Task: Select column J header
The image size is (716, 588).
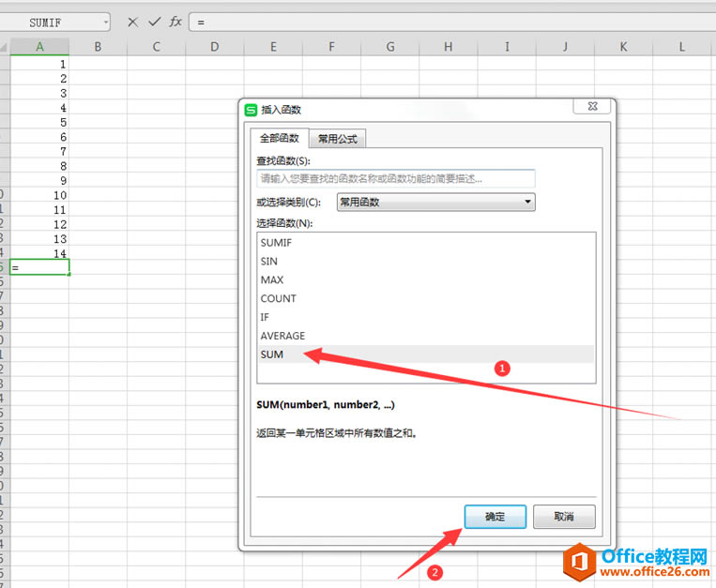Action: [565, 47]
